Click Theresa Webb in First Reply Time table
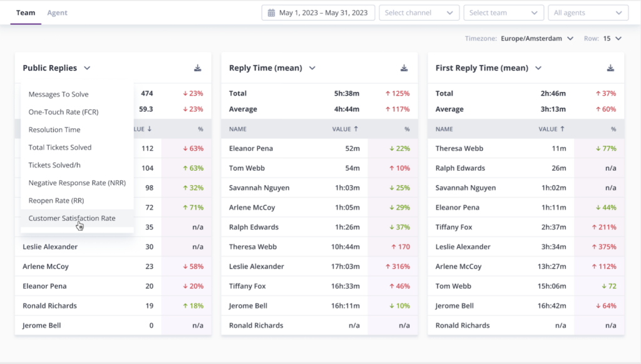Viewport: 641px width, 364px height. pyautogui.click(x=459, y=148)
